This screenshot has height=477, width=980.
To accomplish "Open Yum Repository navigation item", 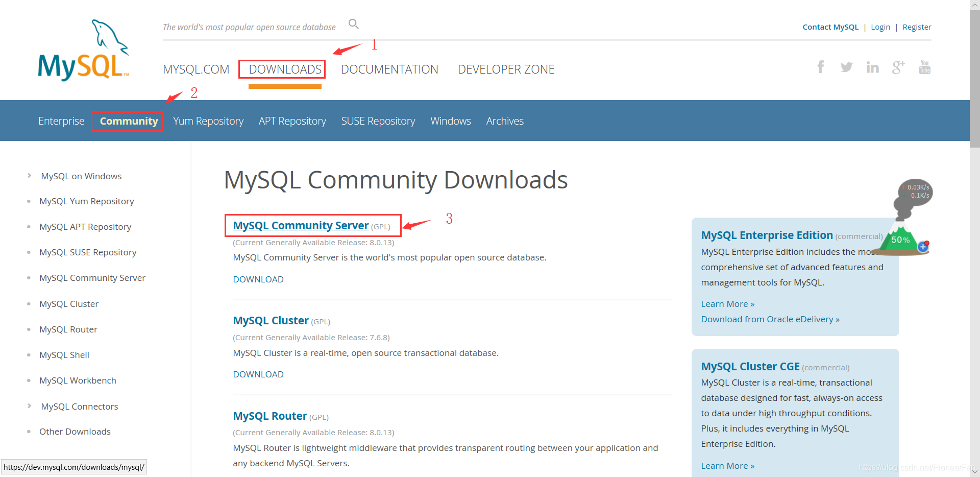I will pos(208,121).
